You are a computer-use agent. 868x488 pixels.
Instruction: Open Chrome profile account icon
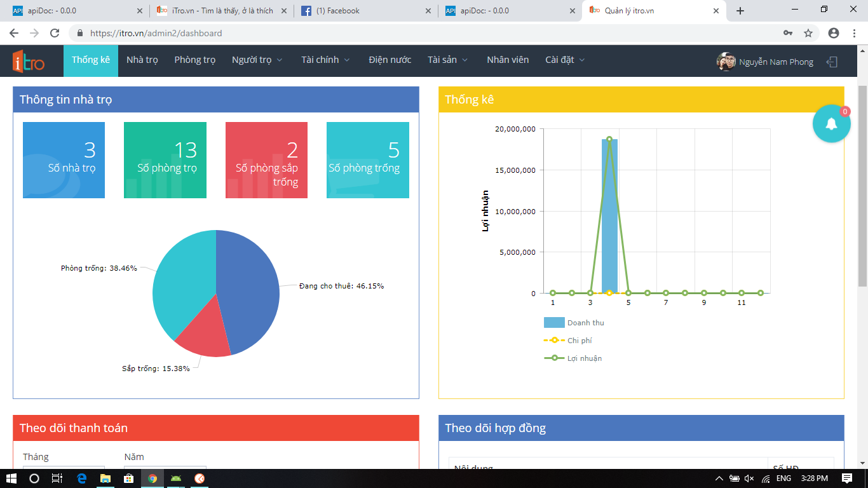[x=834, y=33]
